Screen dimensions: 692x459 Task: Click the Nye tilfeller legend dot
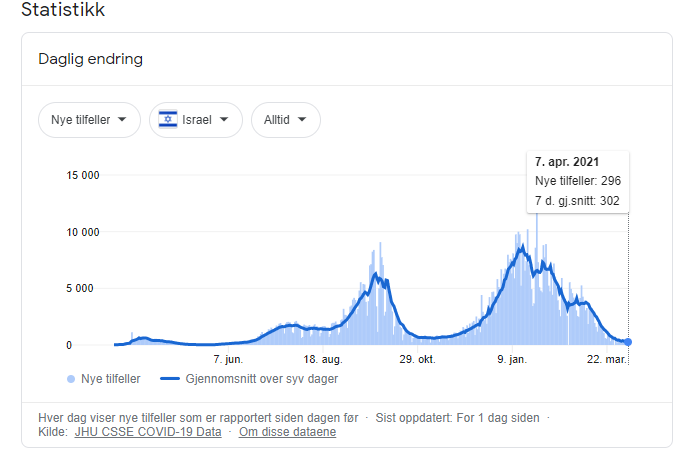pos(70,379)
